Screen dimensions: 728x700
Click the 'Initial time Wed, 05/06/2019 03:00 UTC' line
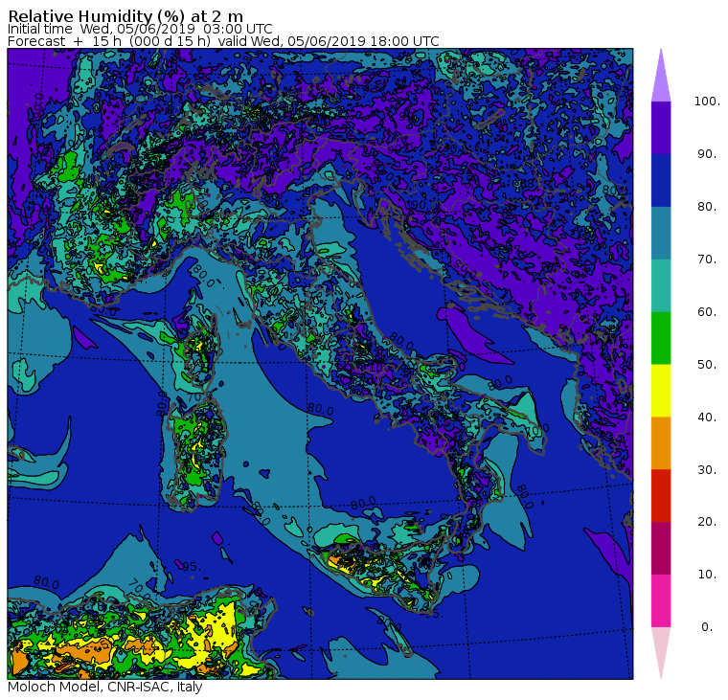[x=140, y=29]
